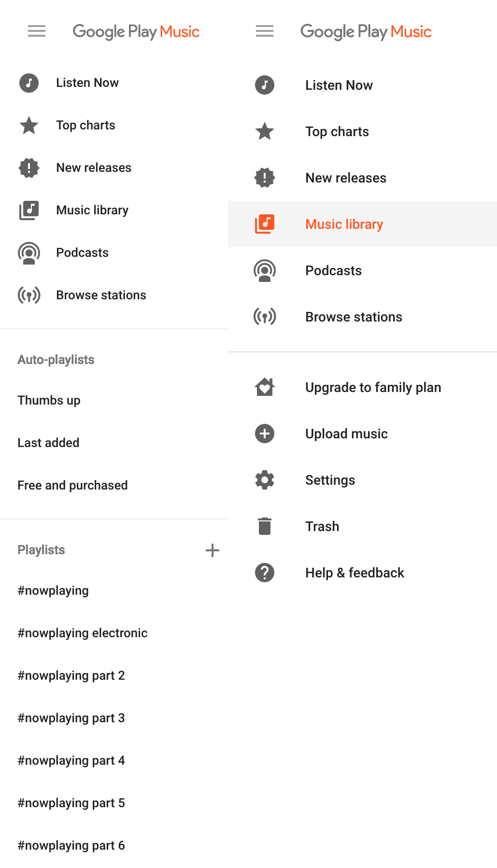The image size is (497, 868).
Task: Open the #nowplaying part 4 playlist
Action: [71, 760]
